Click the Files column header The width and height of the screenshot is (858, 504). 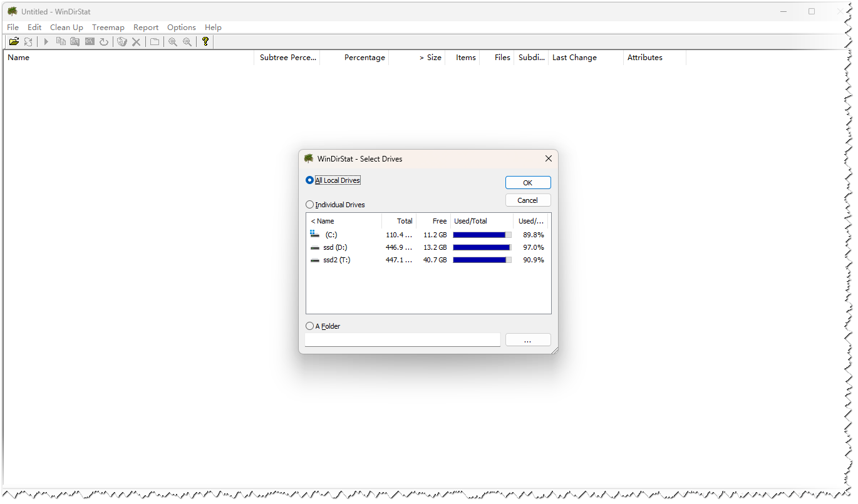click(497, 58)
